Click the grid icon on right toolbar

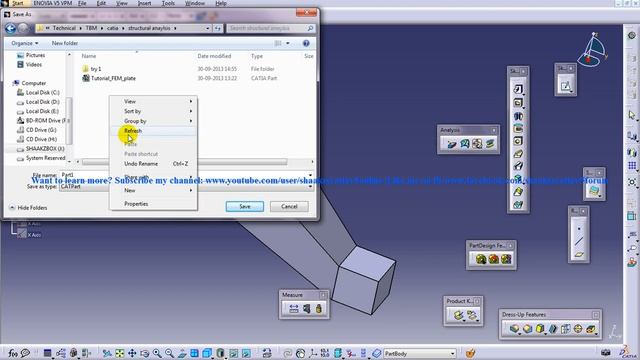pyautogui.click(x=632, y=166)
